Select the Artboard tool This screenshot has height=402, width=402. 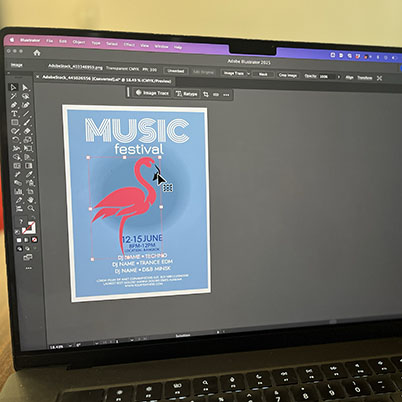[30, 191]
